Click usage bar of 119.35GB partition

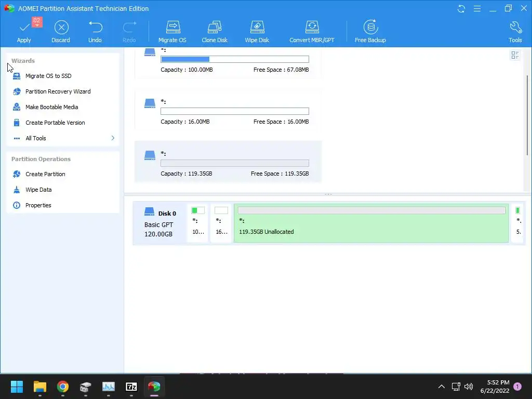click(x=235, y=163)
